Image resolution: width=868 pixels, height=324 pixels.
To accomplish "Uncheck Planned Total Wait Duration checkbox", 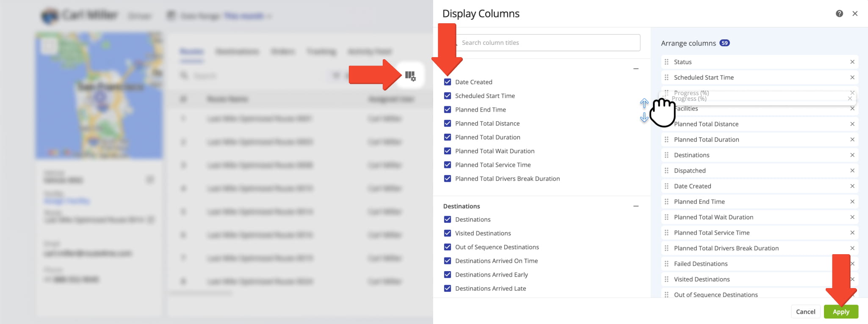I will click(448, 151).
